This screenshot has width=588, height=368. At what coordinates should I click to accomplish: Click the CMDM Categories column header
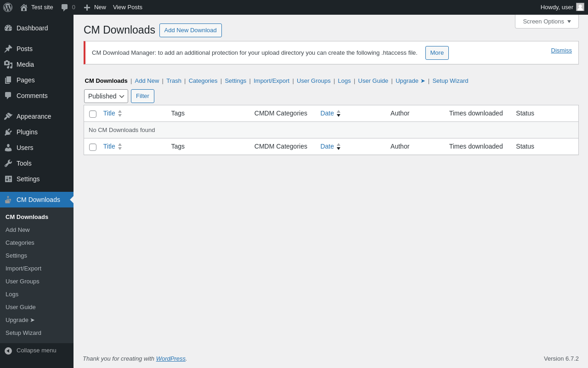pyautogui.click(x=281, y=113)
